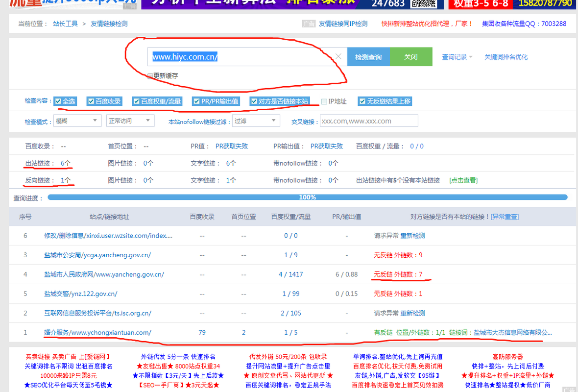Screen dimensions: 578x392
Task: Open the 关键词排名优化 link
Action: (x=506, y=57)
